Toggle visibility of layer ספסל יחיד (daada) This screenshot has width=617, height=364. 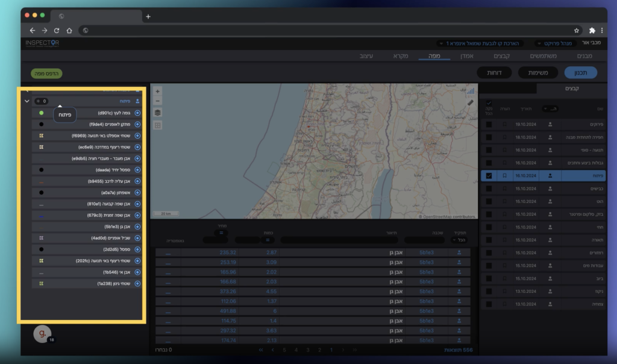137,170
